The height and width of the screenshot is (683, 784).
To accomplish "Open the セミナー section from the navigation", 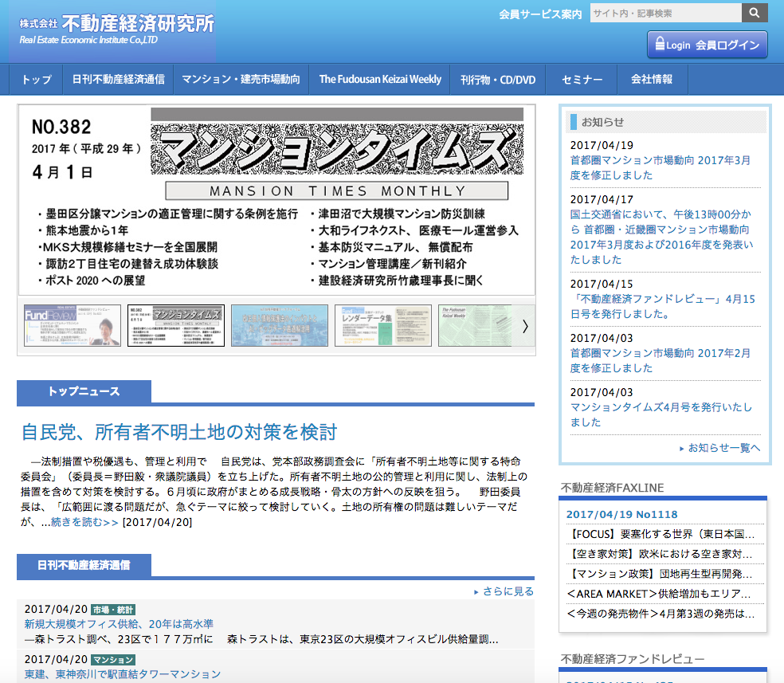I will point(581,79).
